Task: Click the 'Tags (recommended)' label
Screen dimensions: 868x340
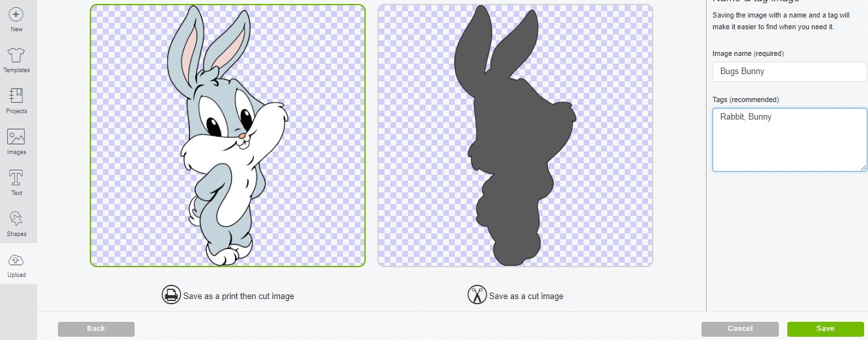Action: [x=746, y=99]
